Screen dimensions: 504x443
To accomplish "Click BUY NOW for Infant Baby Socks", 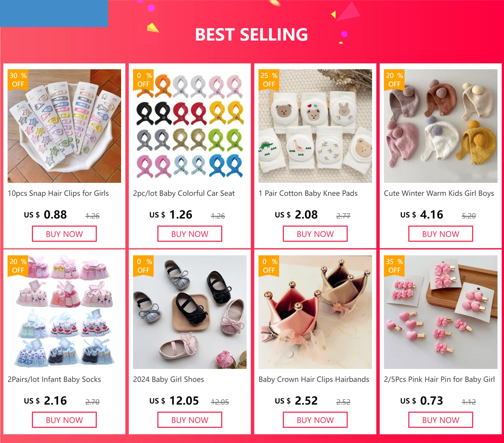I will 64,420.
